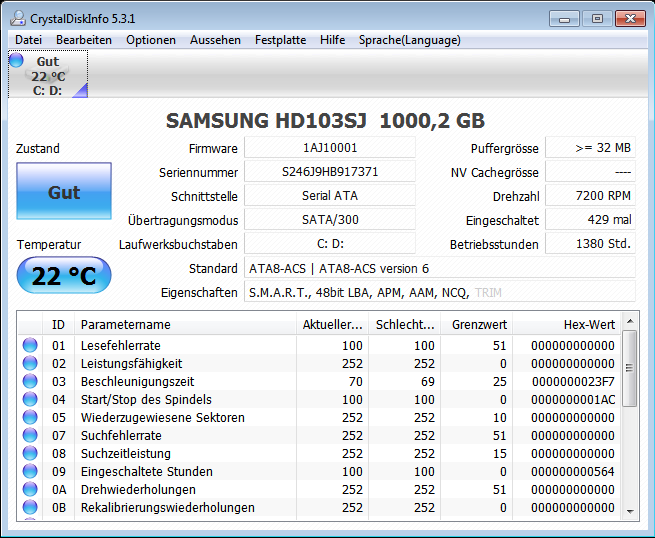This screenshot has height=538, width=655.
Task: Click the Aktueller... column header
Action: point(333,324)
